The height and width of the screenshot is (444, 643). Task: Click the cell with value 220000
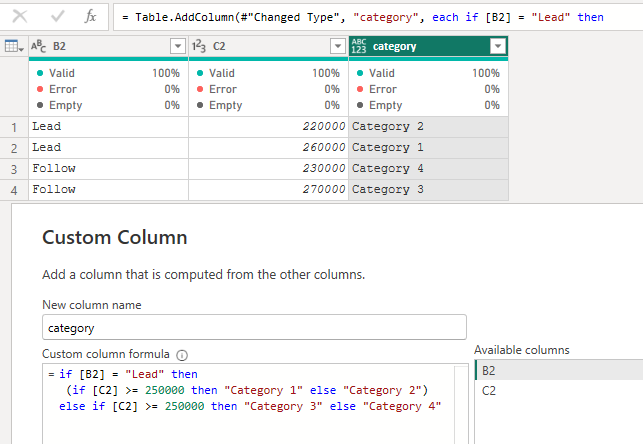coord(269,127)
